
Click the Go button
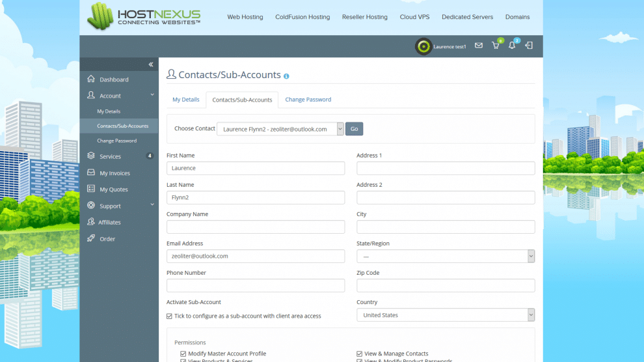pyautogui.click(x=354, y=129)
